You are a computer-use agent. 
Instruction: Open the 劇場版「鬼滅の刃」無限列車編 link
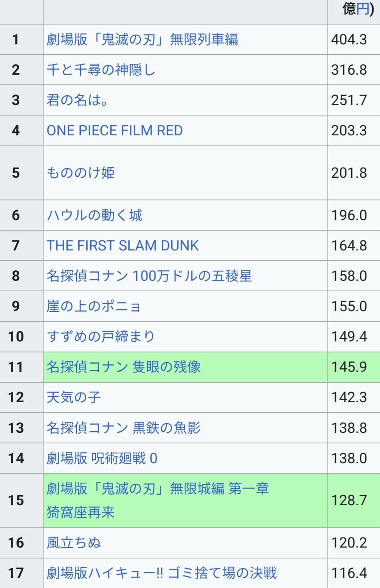(142, 39)
